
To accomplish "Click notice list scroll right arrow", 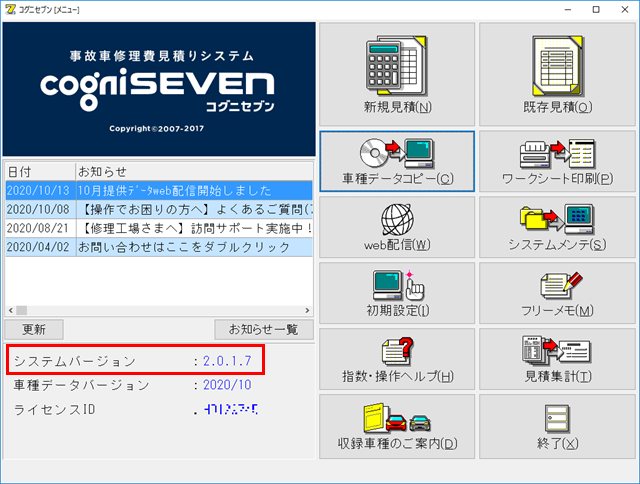I will tap(307, 311).
